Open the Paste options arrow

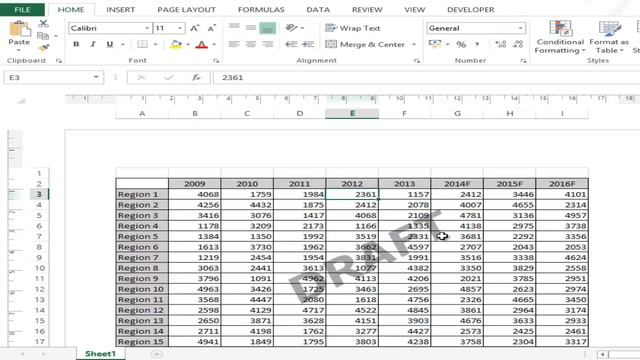19,51
